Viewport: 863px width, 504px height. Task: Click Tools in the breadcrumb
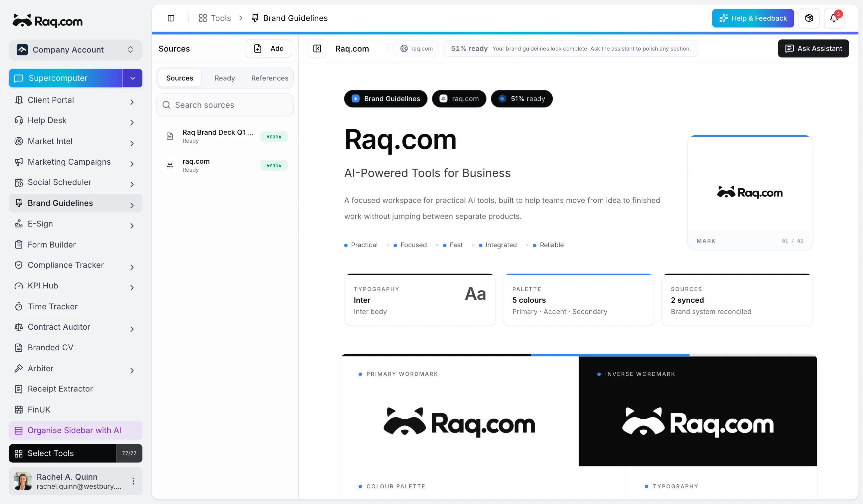coord(220,18)
